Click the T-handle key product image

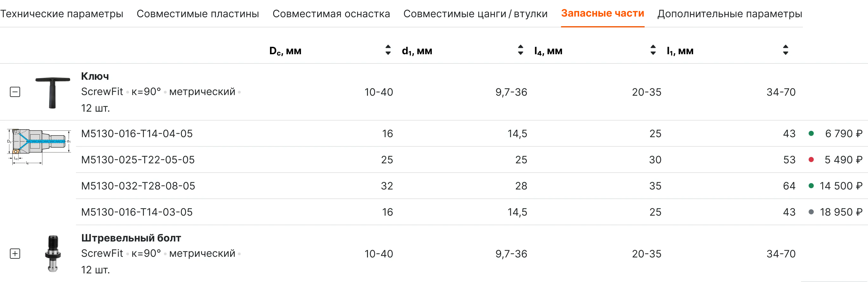pos(53,92)
